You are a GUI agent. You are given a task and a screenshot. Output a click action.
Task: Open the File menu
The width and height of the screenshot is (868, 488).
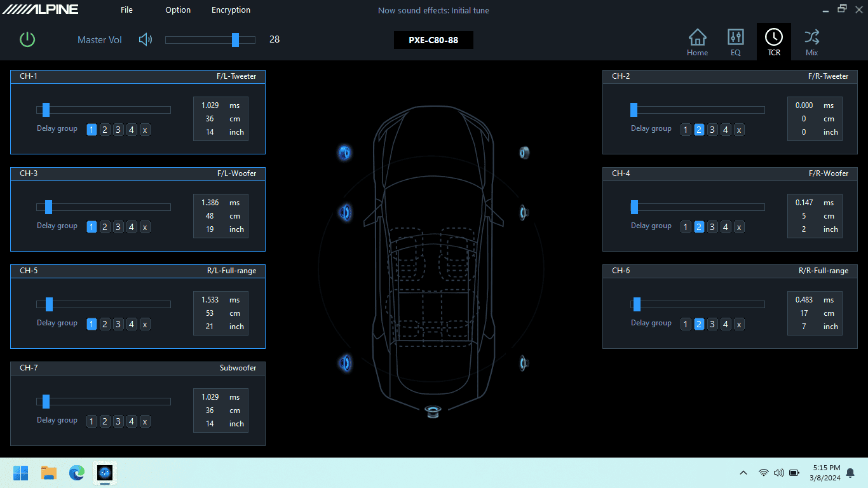click(x=126, y=10)
